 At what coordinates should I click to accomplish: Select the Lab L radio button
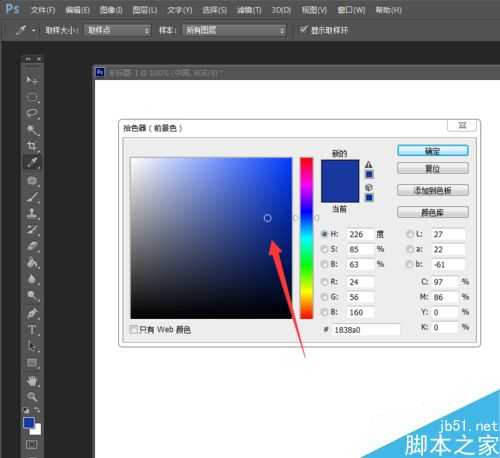point(410,234)
